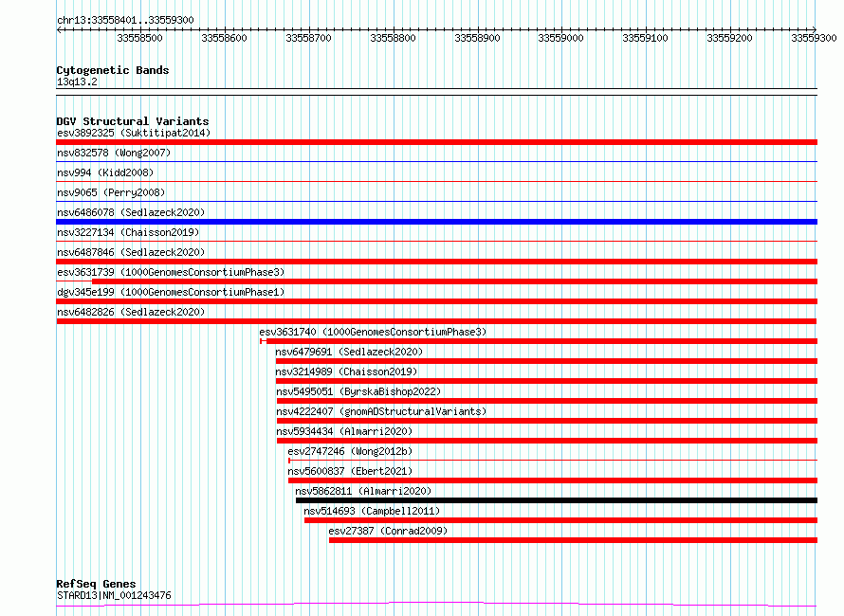844x616 pixels.
Task: Select the esv3631740 (1000GenomesConsortiumPhase3) label
Action: coord(373,332)
